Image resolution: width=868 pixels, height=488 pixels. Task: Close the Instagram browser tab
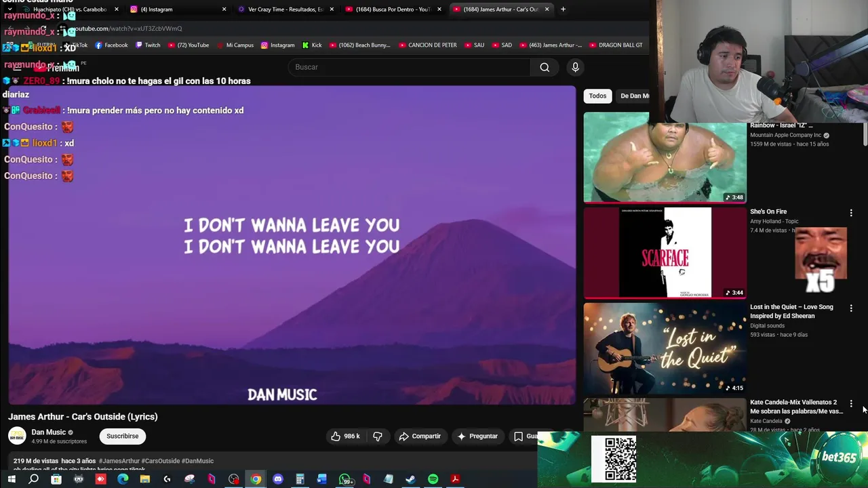tap(224, 9)
